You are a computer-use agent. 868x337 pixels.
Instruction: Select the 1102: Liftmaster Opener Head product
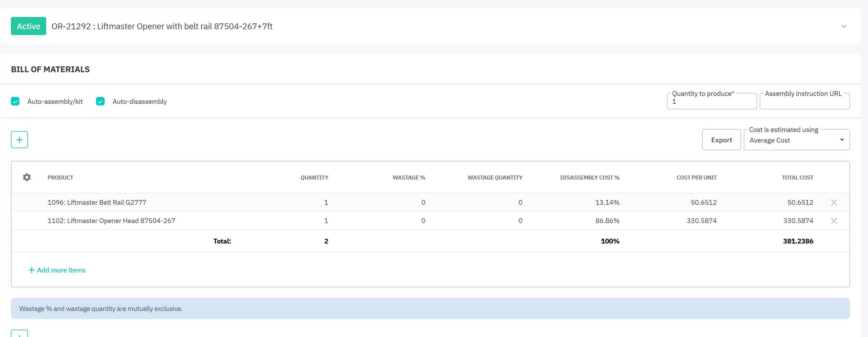(x=111, y=221)
